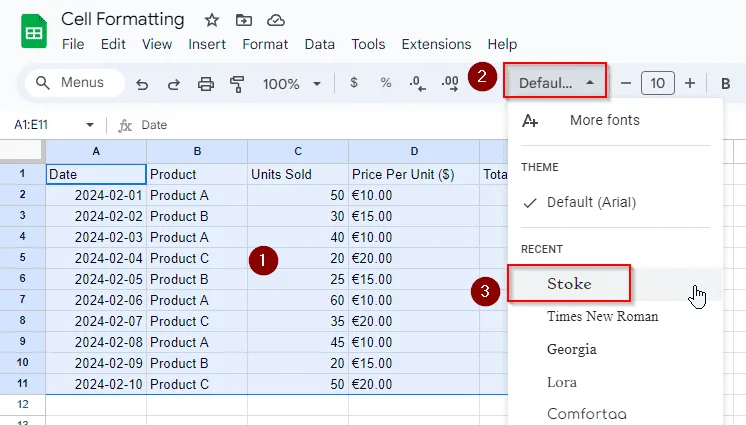Click units sold value 60

(298, 300)
